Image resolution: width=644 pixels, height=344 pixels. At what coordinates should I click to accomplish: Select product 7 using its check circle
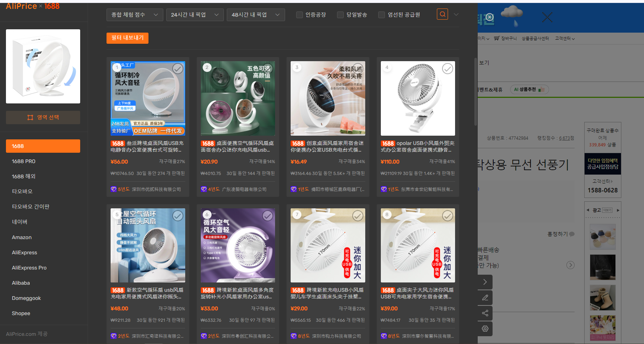click(x=358, y=215)
